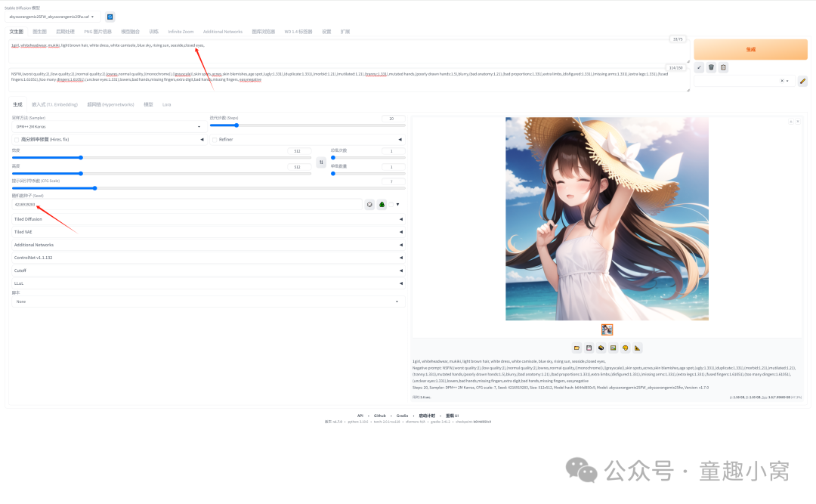Save the image with the floppy disk icon
This screenshot has height=504, width=816.
tap(589, 348)
